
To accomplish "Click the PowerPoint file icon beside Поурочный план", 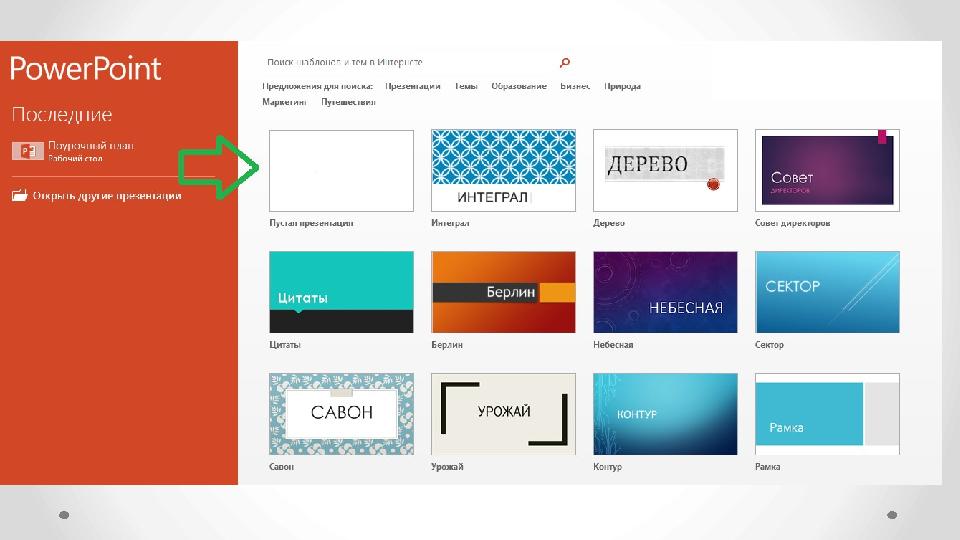I will tap(28, 151).
